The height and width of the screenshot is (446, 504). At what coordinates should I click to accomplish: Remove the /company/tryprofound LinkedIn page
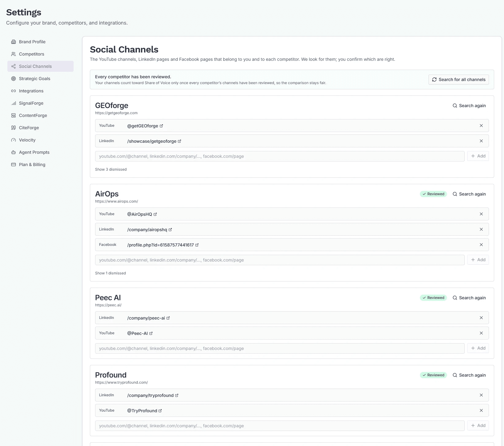481,395
